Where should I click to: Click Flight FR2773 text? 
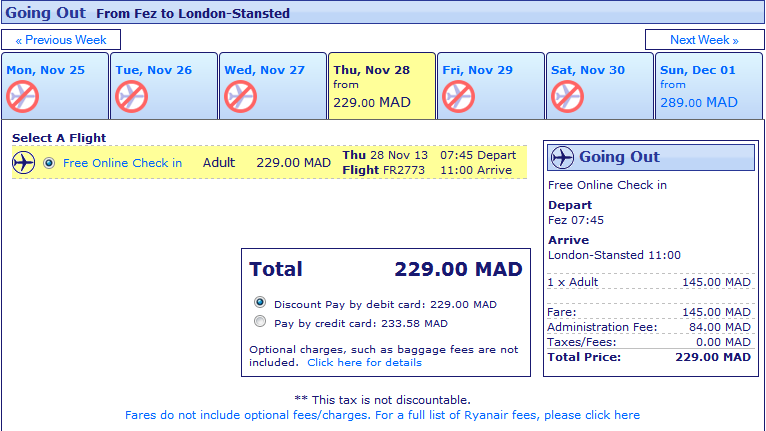tap(383, 170)
